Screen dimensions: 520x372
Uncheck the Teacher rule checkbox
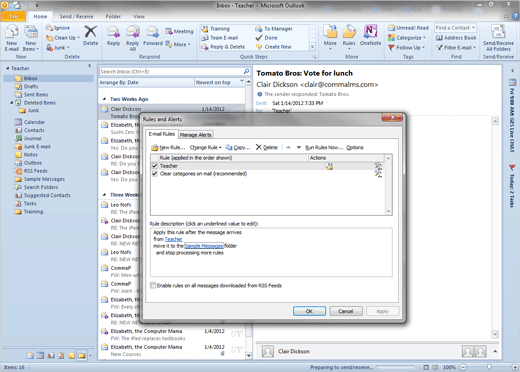tap(155, 166)
